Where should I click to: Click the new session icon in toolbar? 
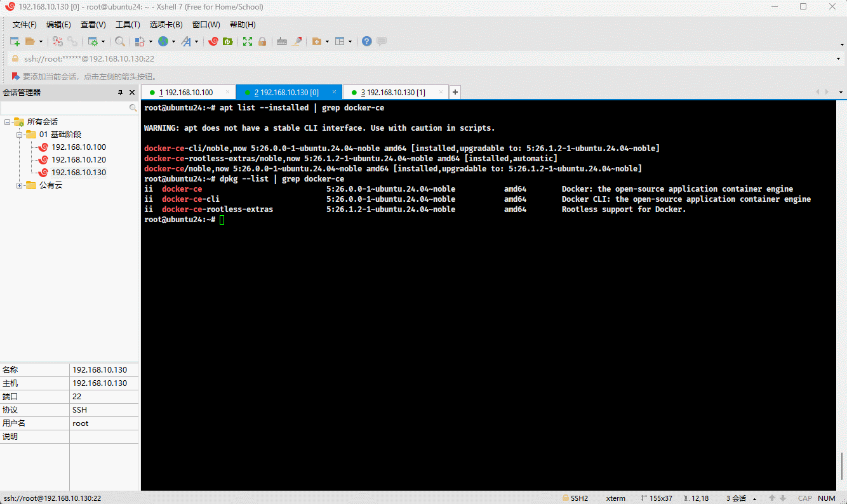15,41
